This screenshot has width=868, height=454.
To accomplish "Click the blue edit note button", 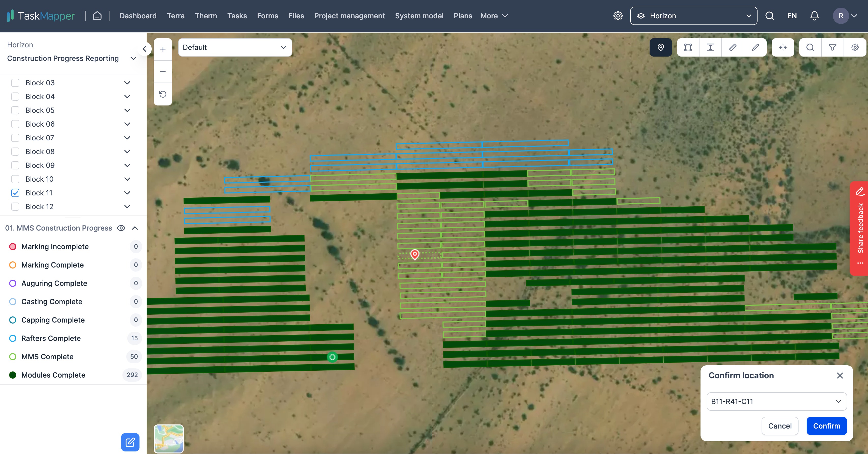I will (x=130, y=442).
